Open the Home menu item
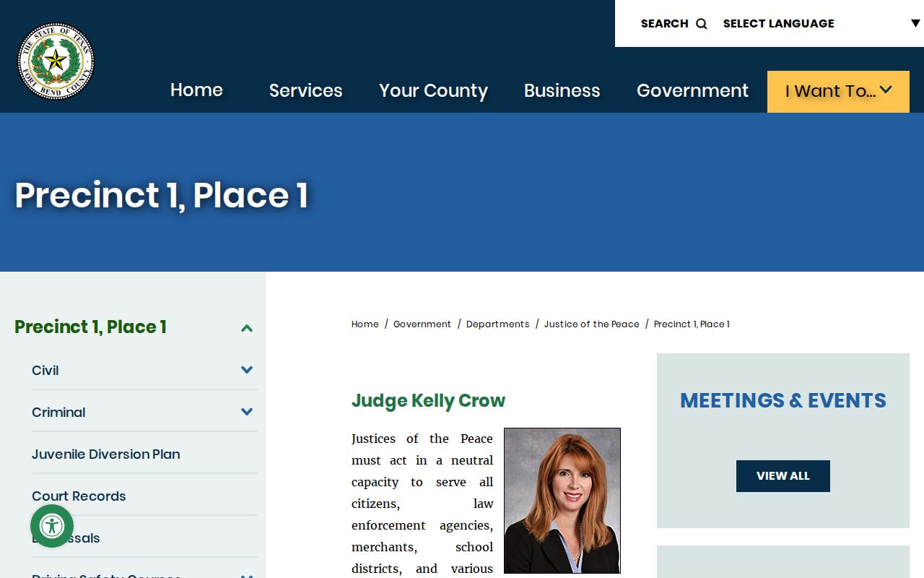The image size is (924, 578). coord(196,90)
